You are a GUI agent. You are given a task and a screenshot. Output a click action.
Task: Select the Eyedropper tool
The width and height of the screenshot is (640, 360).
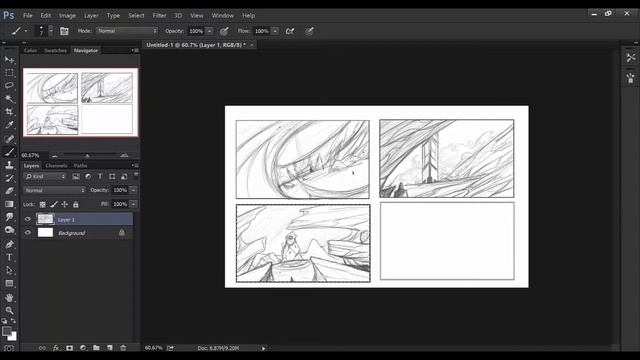point(9,125)
